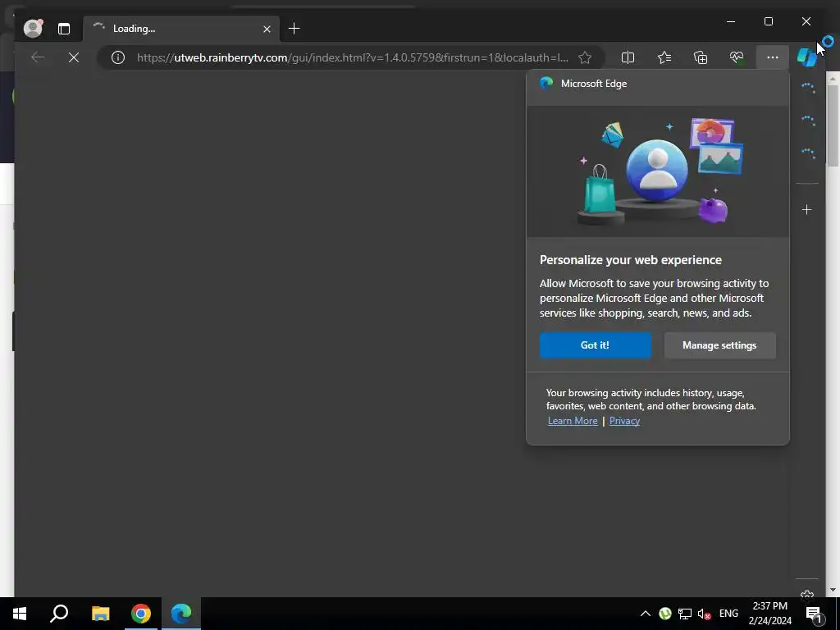This screenshot has height=630, width=840.
Task: Select the Loading... tab
Action: (181, 29)
